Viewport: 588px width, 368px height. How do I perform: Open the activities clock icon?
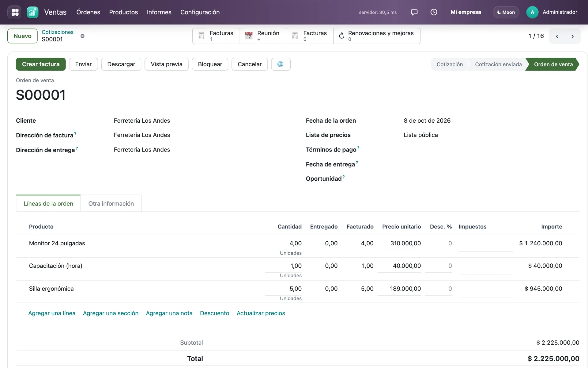[x=434, y=12]
